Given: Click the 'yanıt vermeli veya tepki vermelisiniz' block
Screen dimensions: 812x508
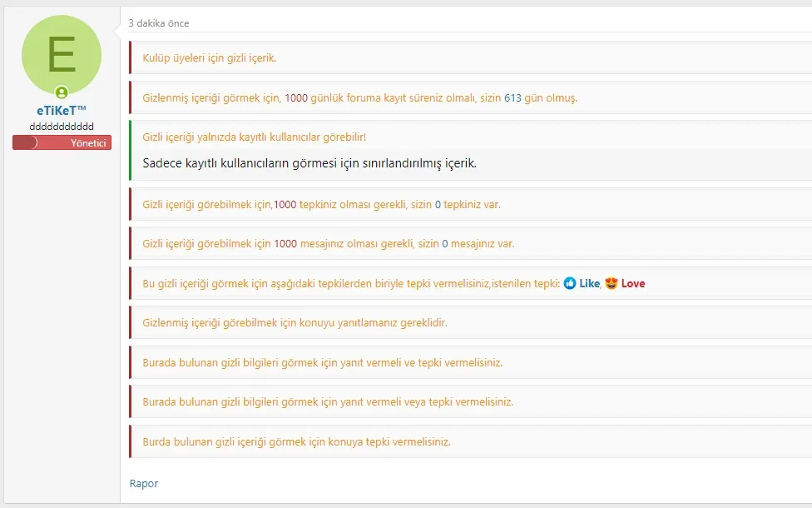Looking at the screenshot, I should (328, 401).
